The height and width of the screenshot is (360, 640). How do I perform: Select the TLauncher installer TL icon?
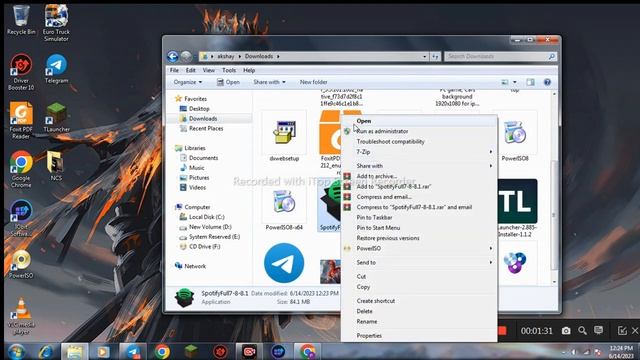pyautogui.click(x=517, y=201)
